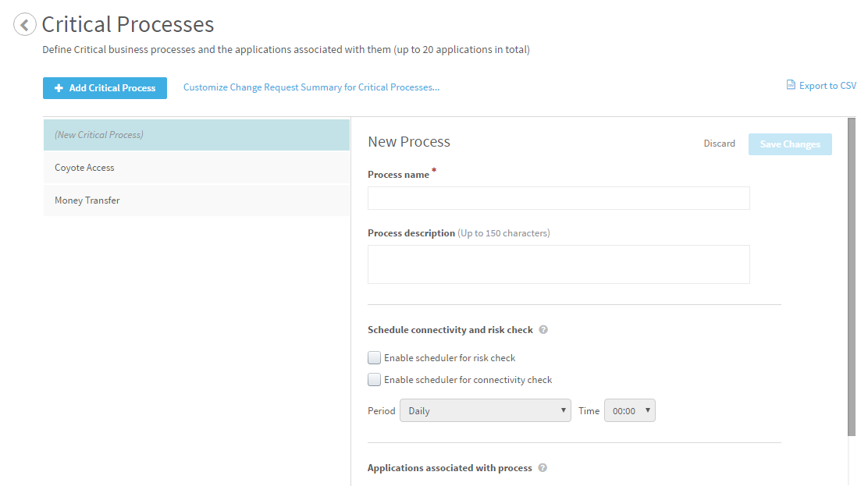Click the Process description text area
868x486 pixels.
[558, 264]
